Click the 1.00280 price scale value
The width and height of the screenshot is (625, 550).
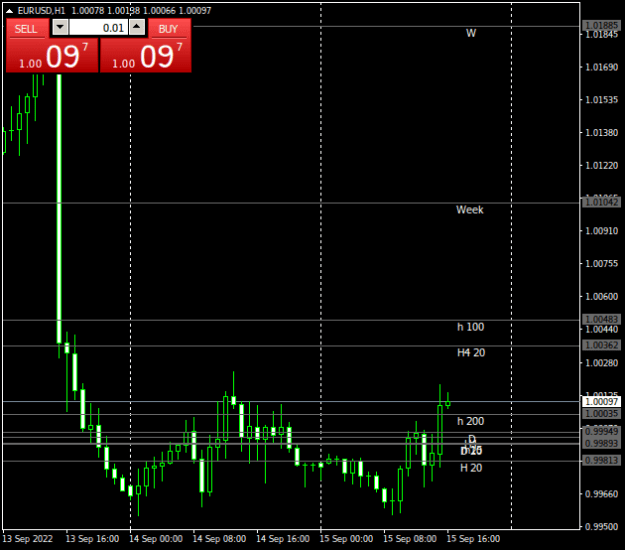click(601, 363)
